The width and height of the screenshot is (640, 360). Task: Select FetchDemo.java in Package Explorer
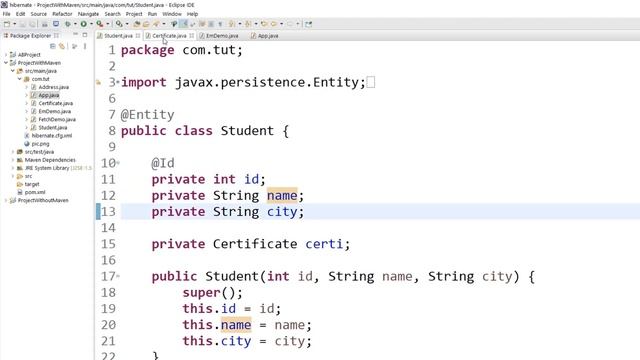coord(57,119)
